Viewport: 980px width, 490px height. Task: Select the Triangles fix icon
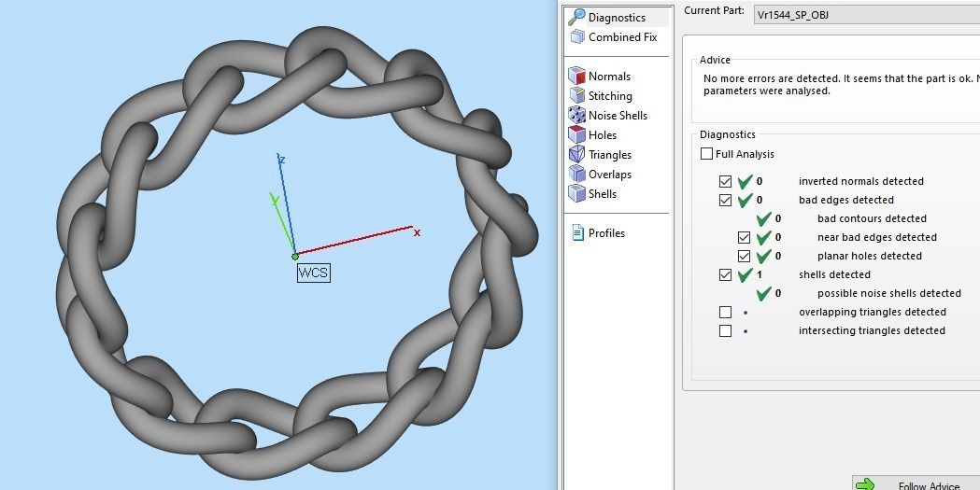[x=576, y=154]
